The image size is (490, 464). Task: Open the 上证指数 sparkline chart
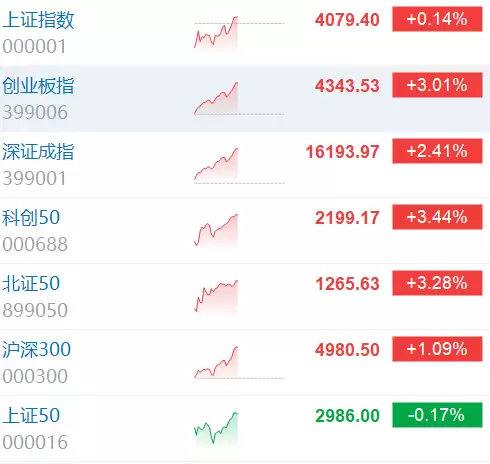coord(239,33)
